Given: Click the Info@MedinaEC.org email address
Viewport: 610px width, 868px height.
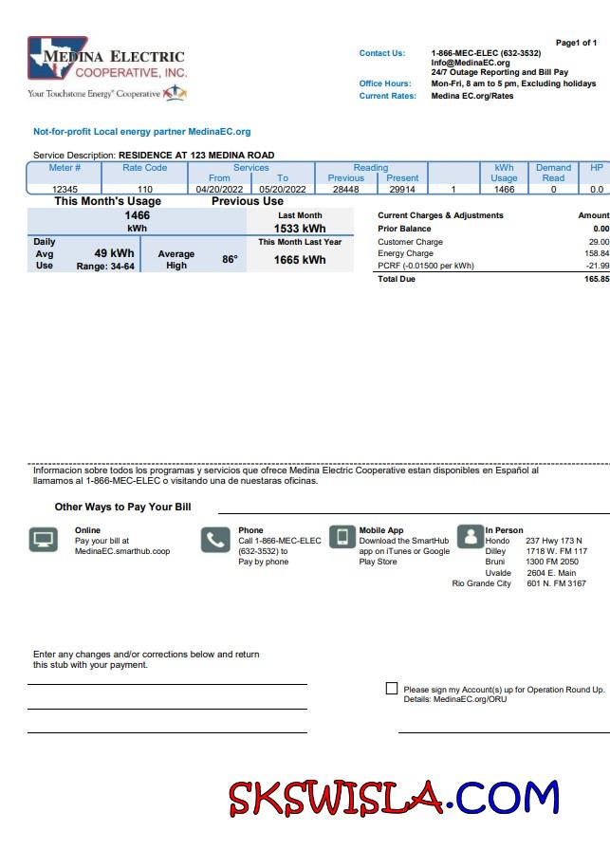Looking at the screenshot, I should (x=470, y=63).
